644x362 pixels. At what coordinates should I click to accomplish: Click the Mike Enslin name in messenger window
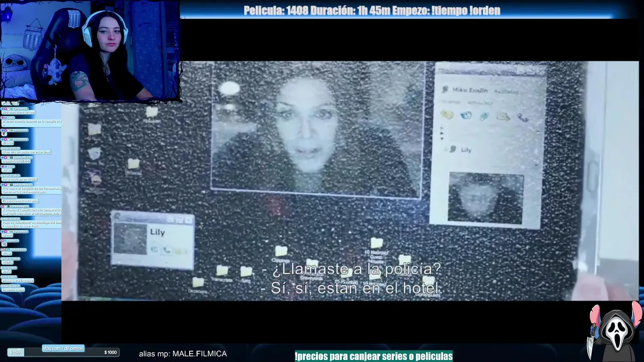pos(470,90)
